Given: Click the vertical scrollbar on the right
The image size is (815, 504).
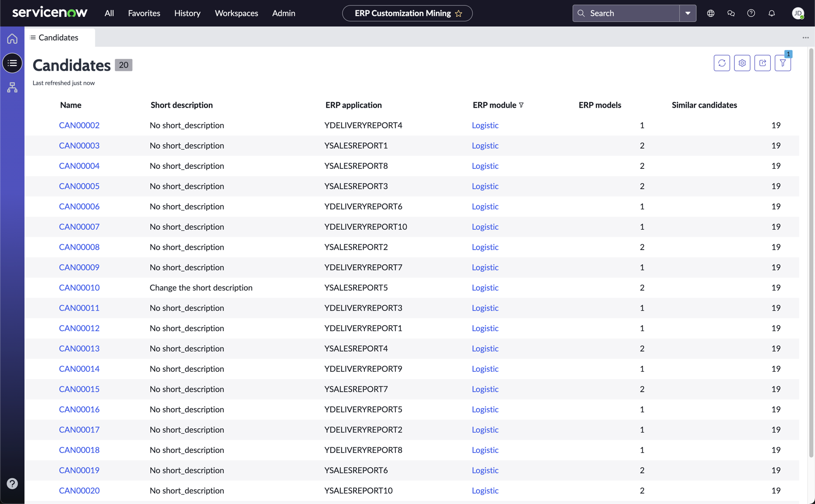Looking at the screenshot, I should (811, 253).
